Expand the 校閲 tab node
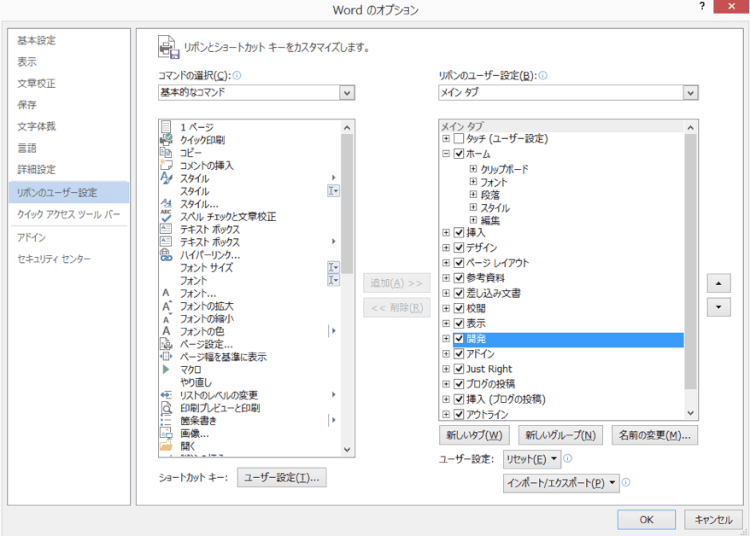 tap(446, 308)
